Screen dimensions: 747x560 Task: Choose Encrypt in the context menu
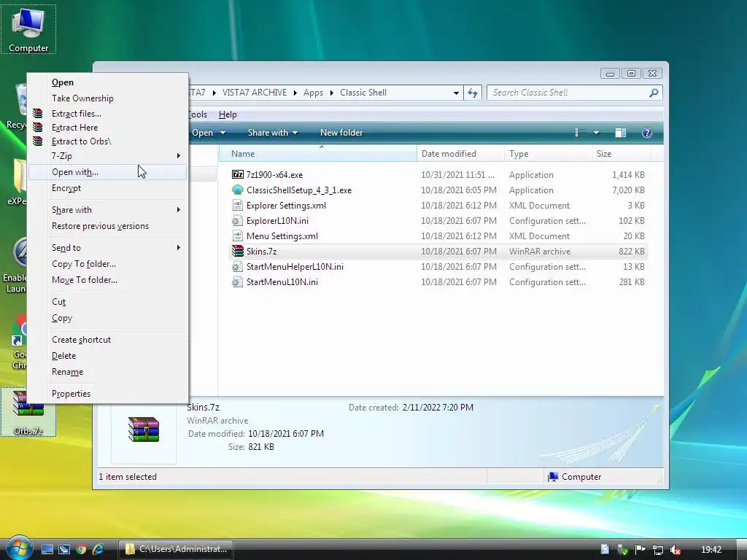pyautogui.click(x=107, y=188)
